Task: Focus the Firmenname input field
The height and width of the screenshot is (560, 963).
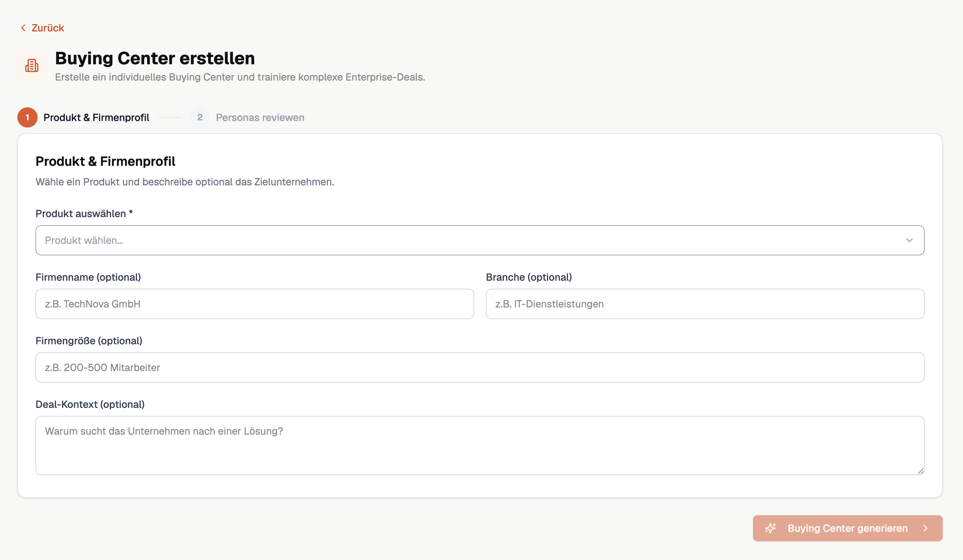Action: [x=254, y=304]
